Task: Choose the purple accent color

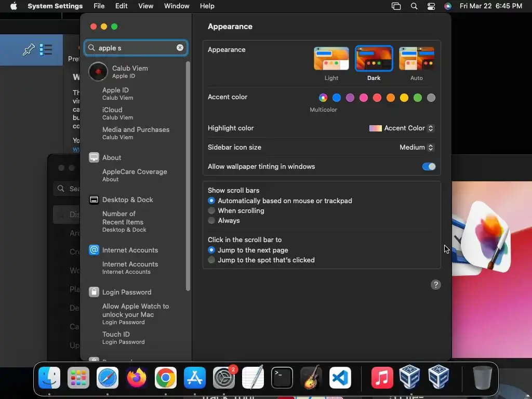Action: tap(350, 98)
